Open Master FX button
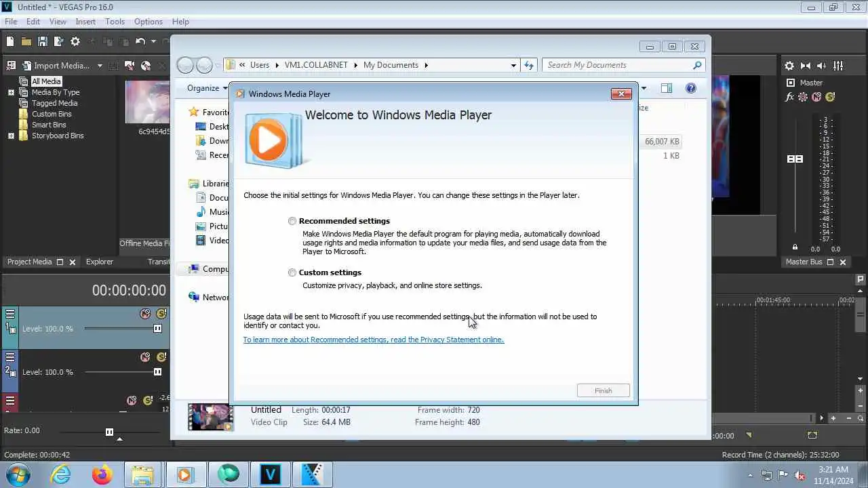This screenshot has width=868, height=488. tap(790, 97)
